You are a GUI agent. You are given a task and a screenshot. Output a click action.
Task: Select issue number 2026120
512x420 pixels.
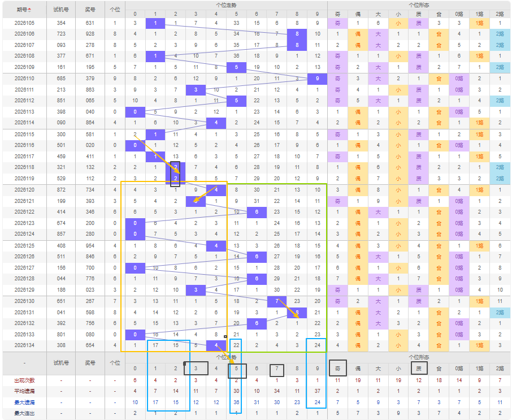(24, 190)
